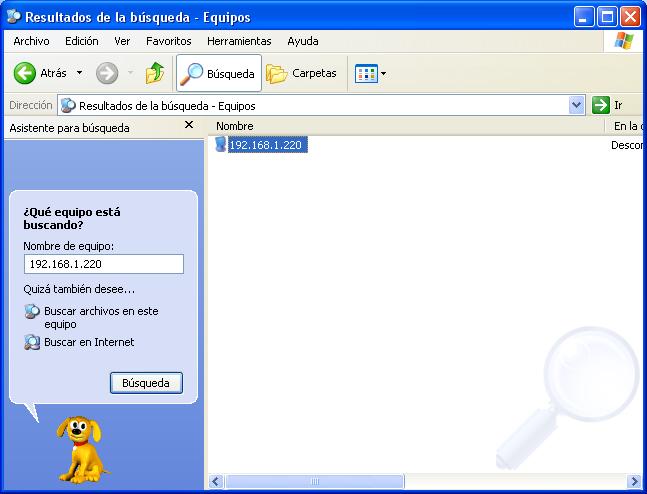Viewport: 647px width, 494px height.
Task: Click the Nombre de equipo text field
Action: tap(103, 264)
